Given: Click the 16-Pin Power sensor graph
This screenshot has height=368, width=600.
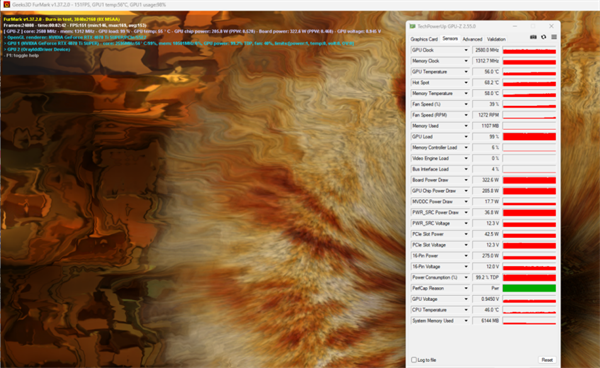Looking at the screenshot, I should pyautogui.click(x=529, y=256).
